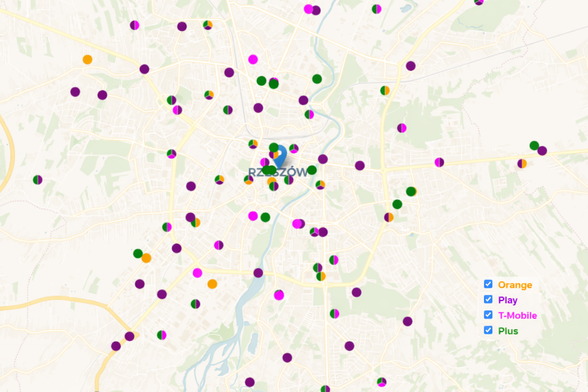
Task: Select the orange marker beside the green one, southwest
Action: click(x=146, y=258)
